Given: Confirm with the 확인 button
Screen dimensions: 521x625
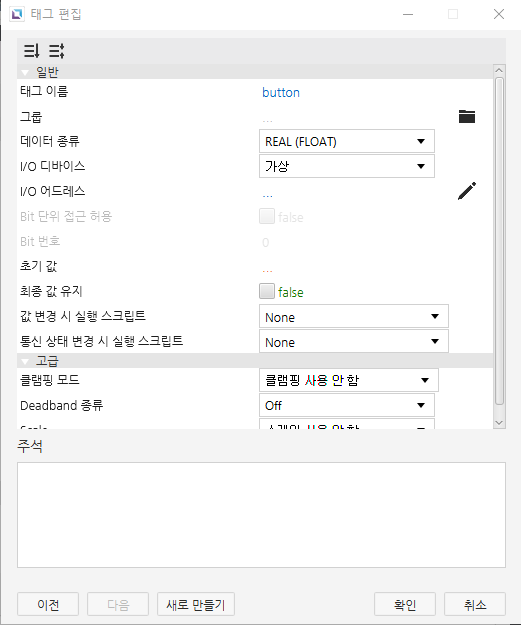Looking at the screenshot, I should pos(405,604).
